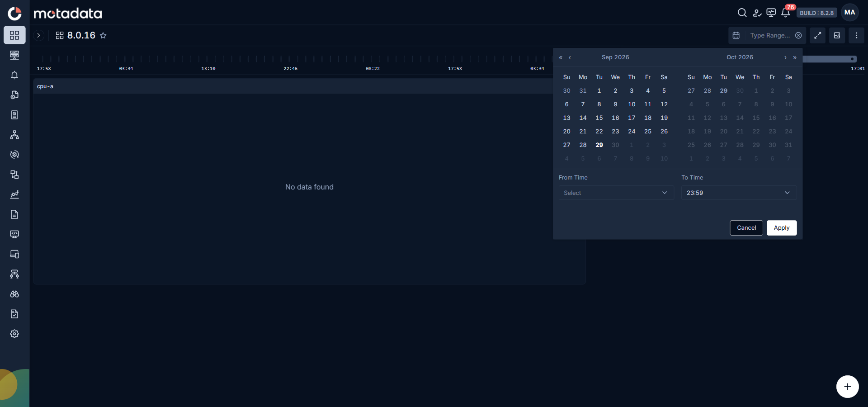
Task: Select September 15 in the Sep 2026 calendar
Action: pyautogui.click(x=599, y=118)
